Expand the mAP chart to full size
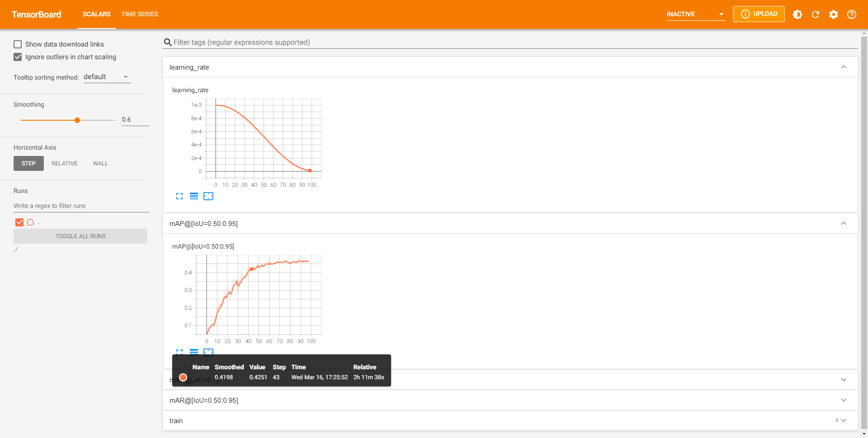 pyautogui.click(x=179, y=352)
